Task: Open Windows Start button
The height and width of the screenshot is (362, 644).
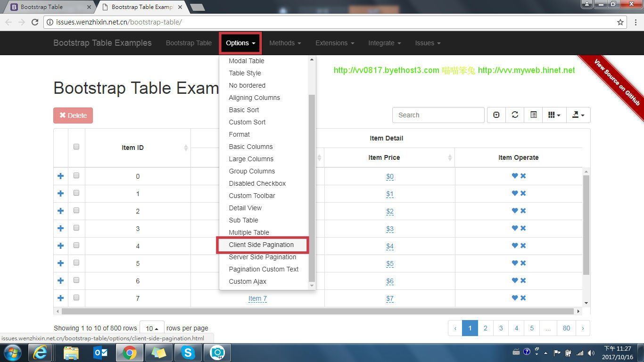Action: coord(12,353)
